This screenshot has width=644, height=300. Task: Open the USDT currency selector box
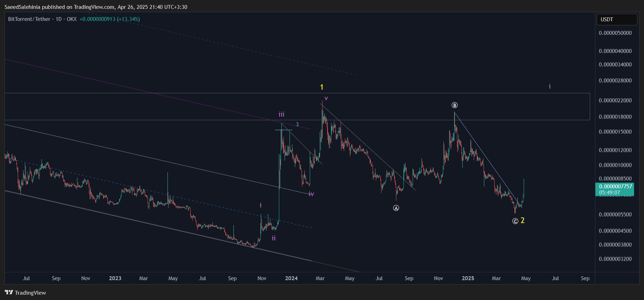(617, 20)
